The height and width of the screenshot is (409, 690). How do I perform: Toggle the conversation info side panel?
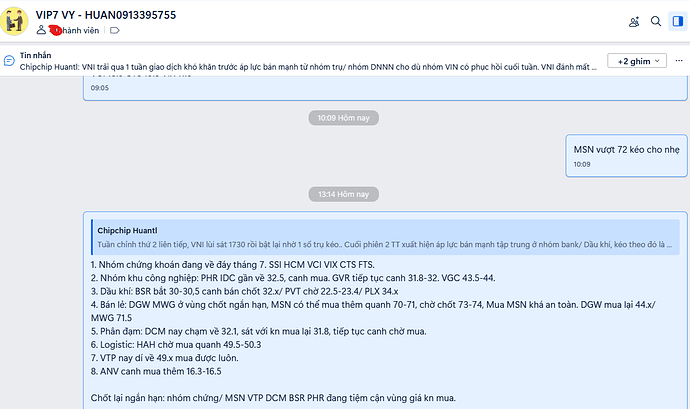[678, 21]
